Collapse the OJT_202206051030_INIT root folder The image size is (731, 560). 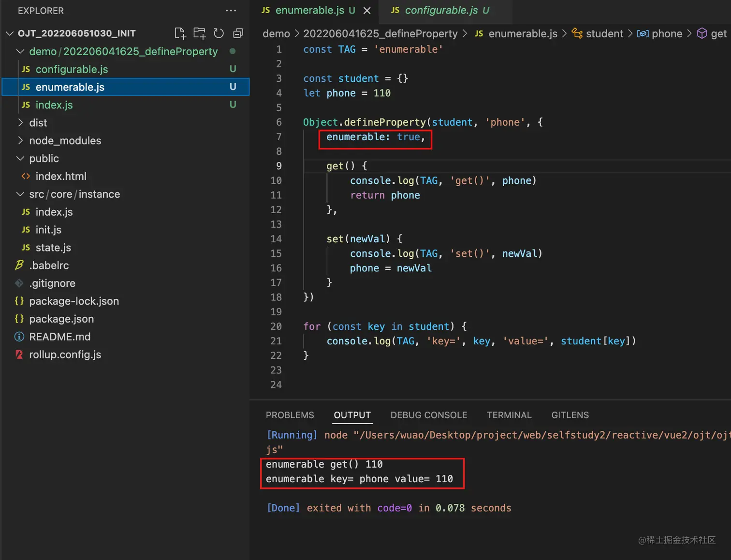pyautogui.click(x=126, y=33)
